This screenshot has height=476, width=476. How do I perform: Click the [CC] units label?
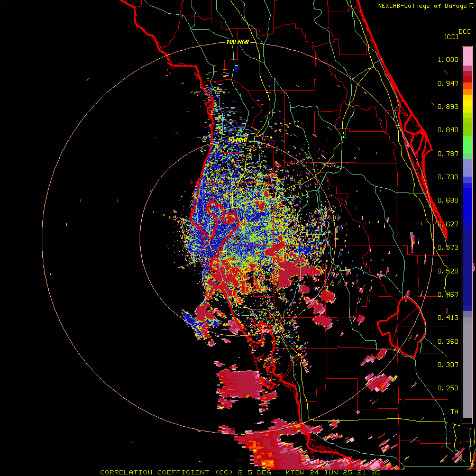451,36
